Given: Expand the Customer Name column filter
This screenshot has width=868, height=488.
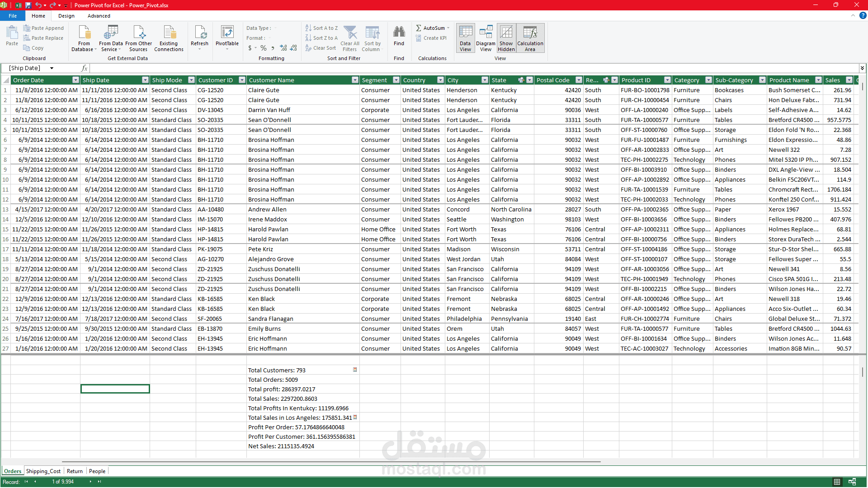Looking at the screenshot, I should [x=355, y=80].
